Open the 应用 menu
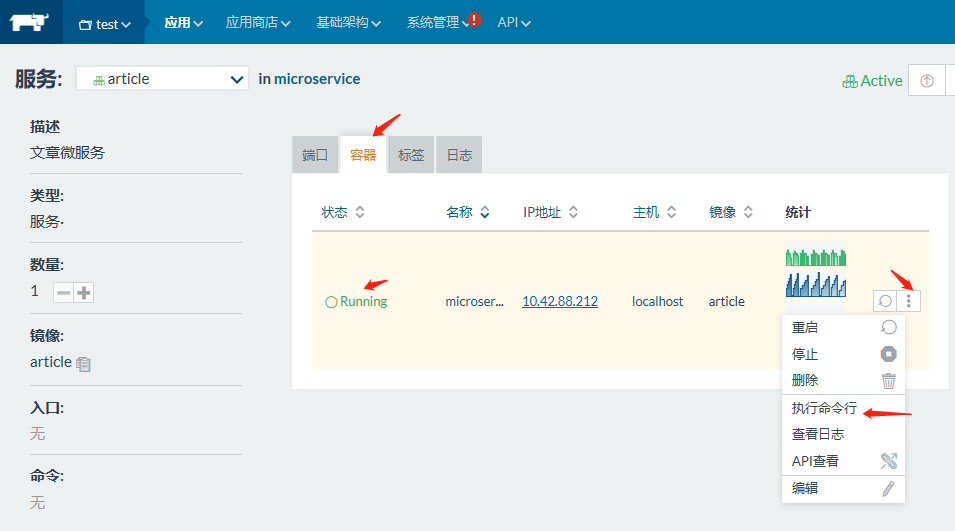 point(183,23)
